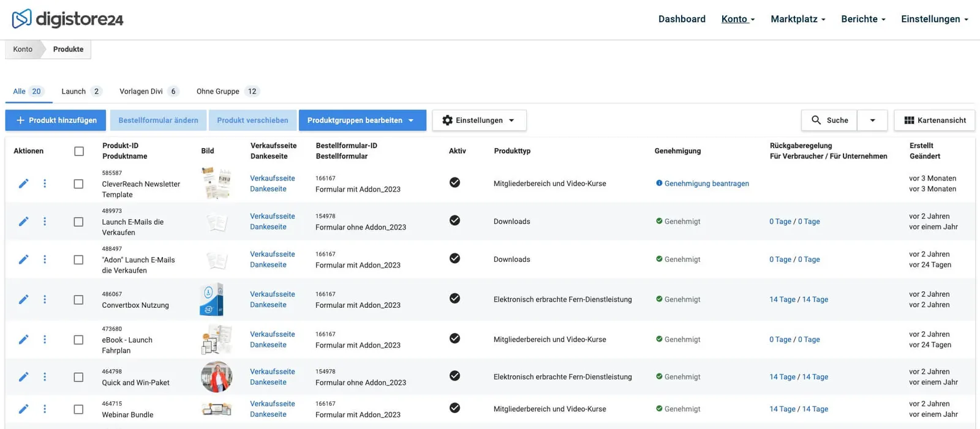Click the Suche search button
The width and height of the screenshot is (980, 429).
[x=830, y=121]
